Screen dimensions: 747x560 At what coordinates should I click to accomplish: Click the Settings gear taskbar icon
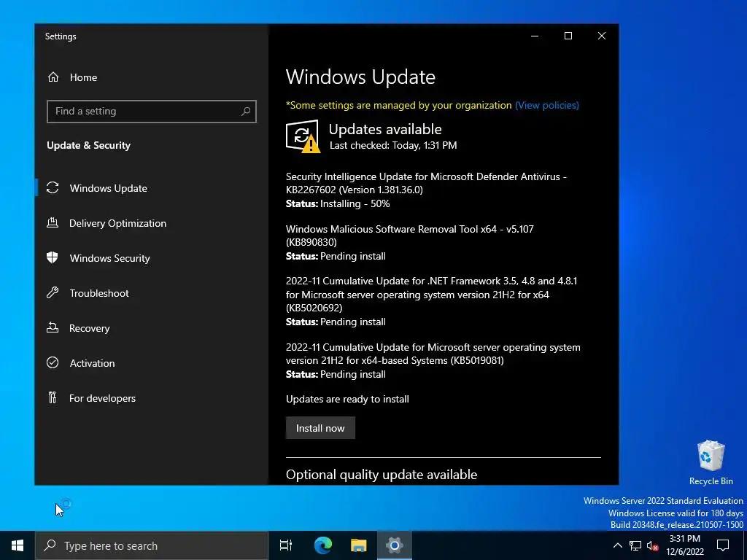395,545
